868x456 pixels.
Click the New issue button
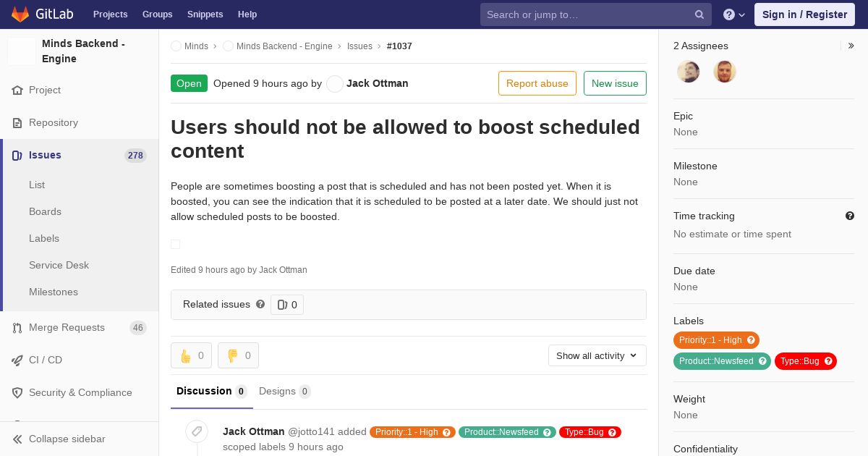pos(615,83)
